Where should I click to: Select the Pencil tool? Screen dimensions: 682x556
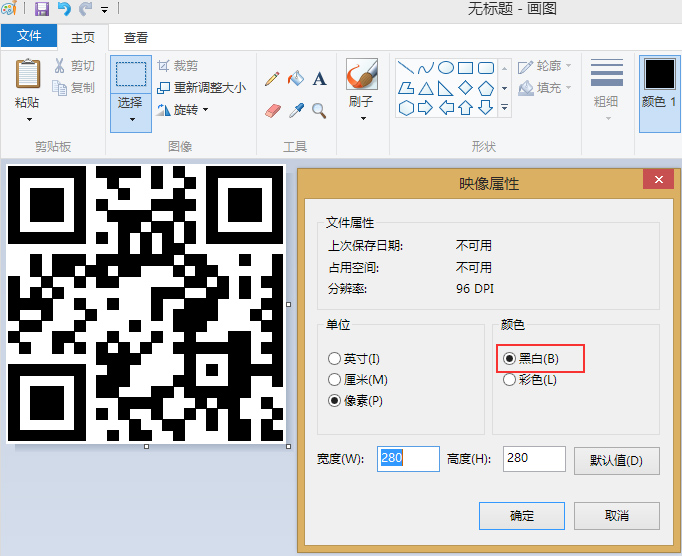coord(272,79)
